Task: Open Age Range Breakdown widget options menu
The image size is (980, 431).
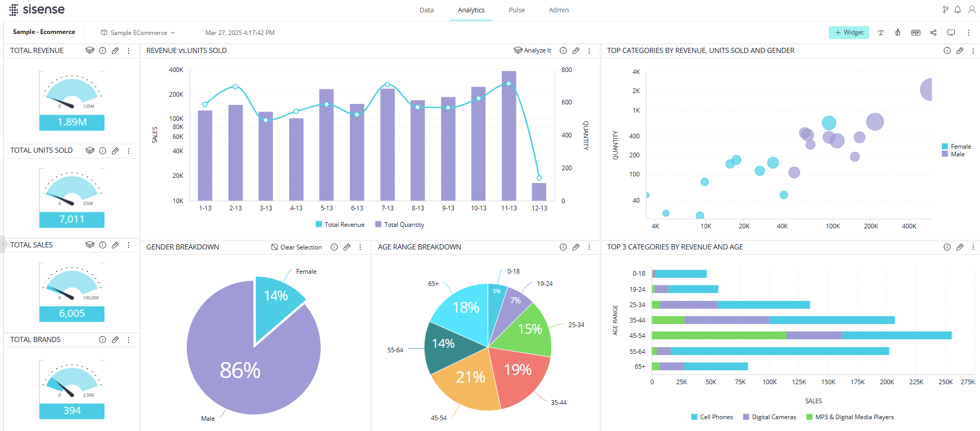Action: (x=589, y=247)
